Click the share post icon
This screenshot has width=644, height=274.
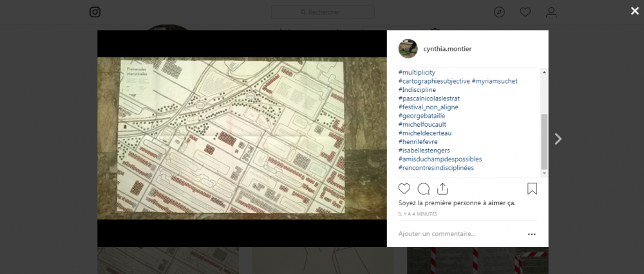tap(442, 188)
